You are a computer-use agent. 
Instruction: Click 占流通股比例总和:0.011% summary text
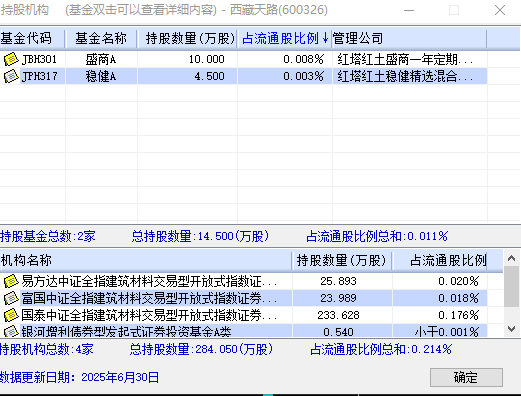pos(377,236)
